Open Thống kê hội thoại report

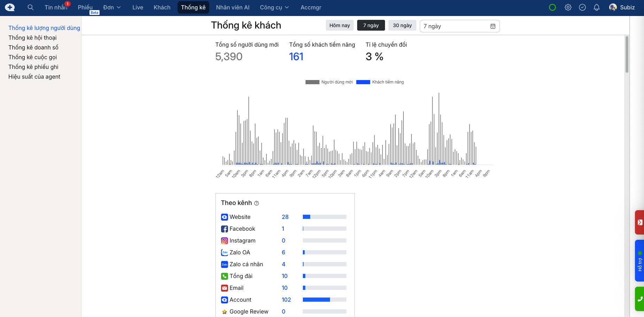point(32,38)
